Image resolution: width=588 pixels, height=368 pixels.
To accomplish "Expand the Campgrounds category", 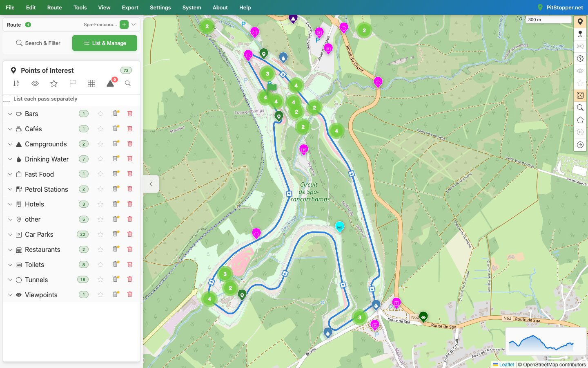I will 10,144.
